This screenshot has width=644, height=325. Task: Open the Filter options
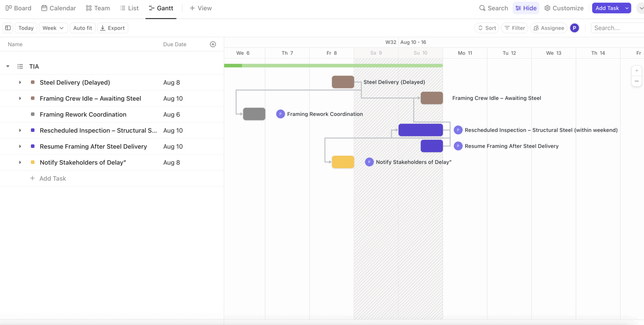click(514, 28)
